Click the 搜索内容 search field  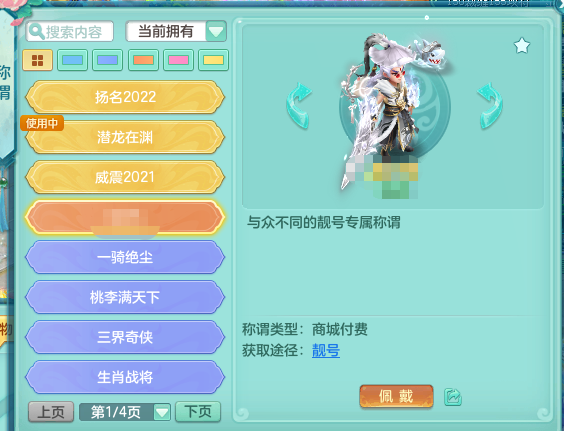click(x=70, y=32)
